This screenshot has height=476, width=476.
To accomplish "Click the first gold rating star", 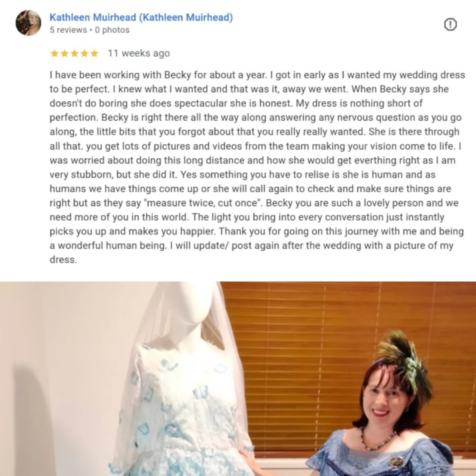I will 55,54.
